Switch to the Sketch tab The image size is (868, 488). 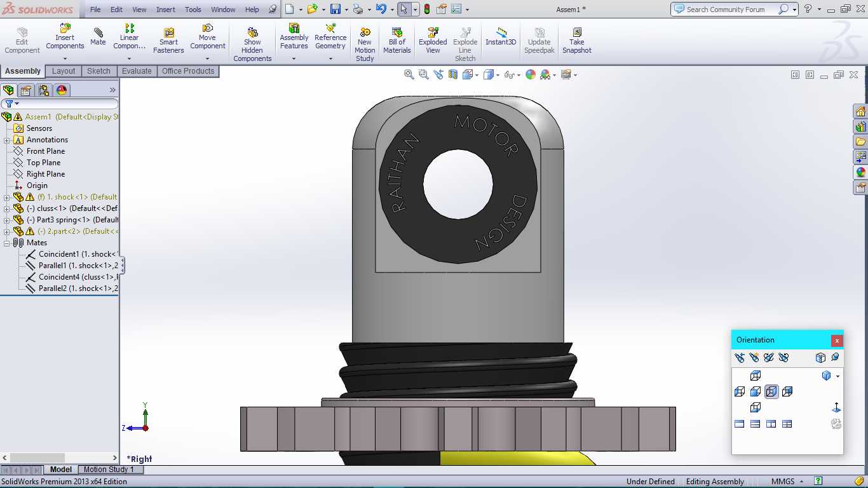(98, 71)
